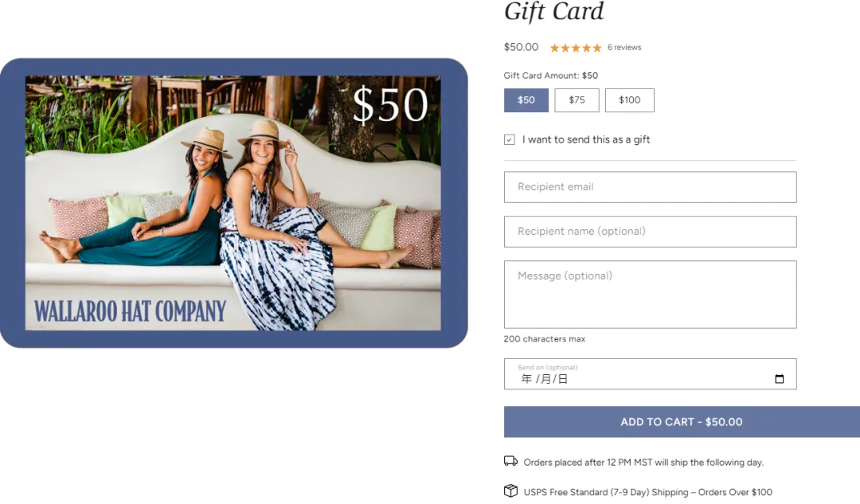The image size is (860, 504).
Task: Open the calendar picker icon
Action: click(x=779, y=379)
